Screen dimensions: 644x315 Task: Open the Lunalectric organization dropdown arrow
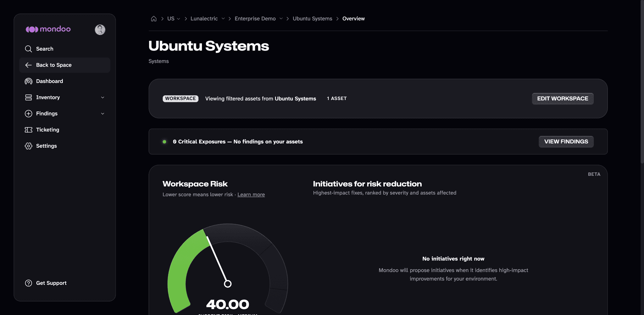coord(223,19)
